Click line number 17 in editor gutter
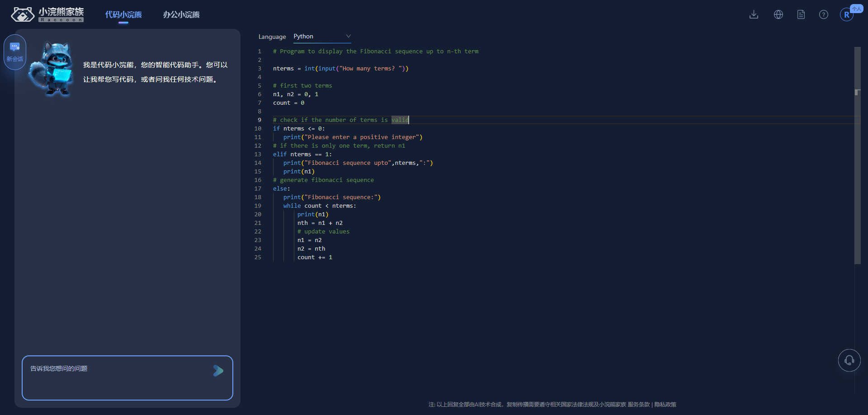 coord(258,189)
